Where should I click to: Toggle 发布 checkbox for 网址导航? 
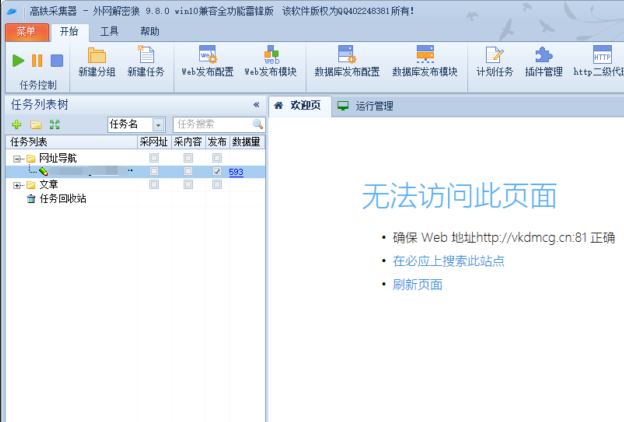point(217,158)
